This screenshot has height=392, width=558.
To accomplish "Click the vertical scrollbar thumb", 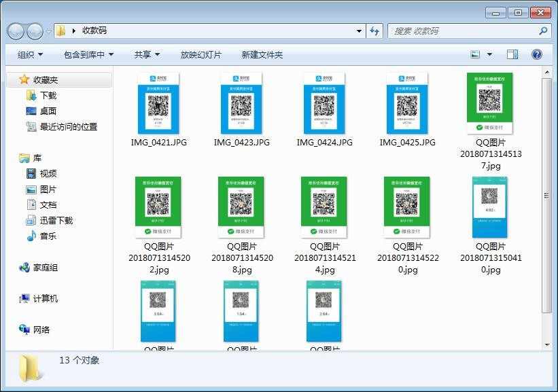I will [x=547, y=196].
